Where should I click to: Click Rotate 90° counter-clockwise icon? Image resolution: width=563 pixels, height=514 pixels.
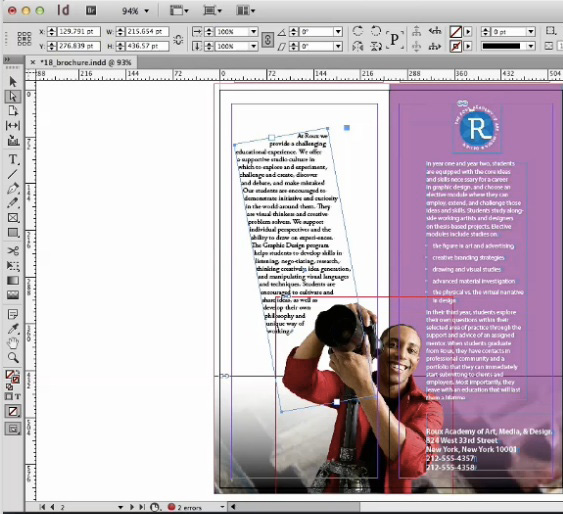pyautogui.click(x=376, y=31)
